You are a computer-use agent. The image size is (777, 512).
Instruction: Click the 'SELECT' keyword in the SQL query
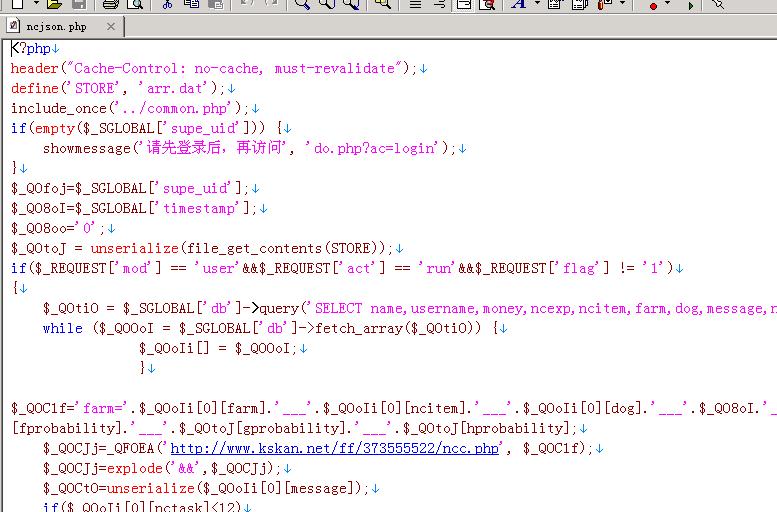pyautogui.click(x=338, y=308)
